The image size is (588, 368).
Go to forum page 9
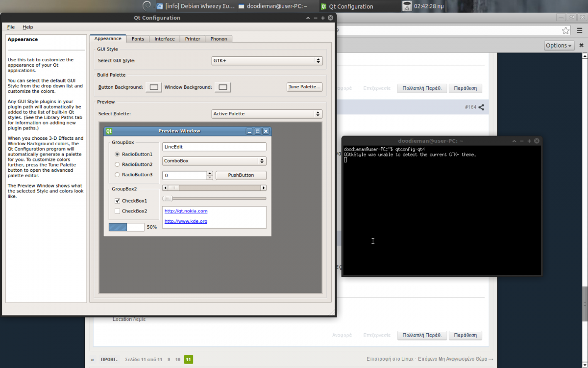pyautogui.click(x=169, y=360)
